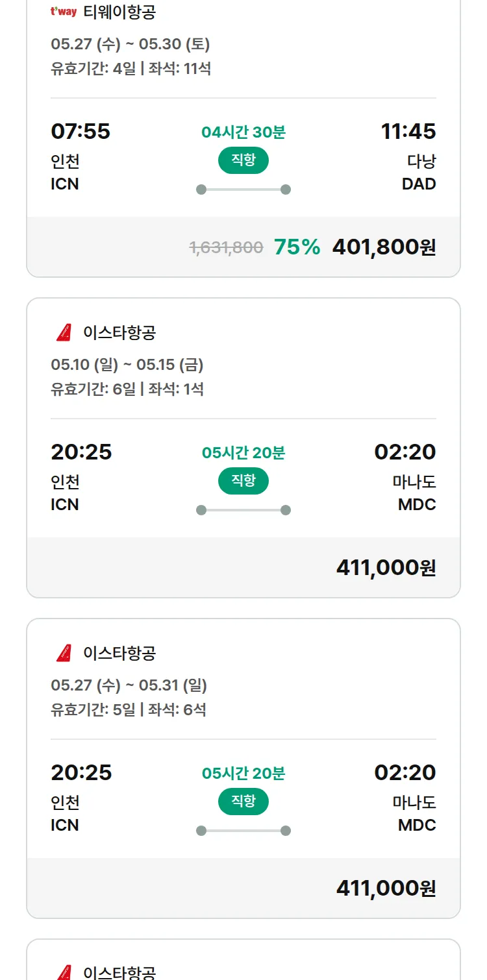Viewport: 487px width, 980px height.
Task: Click the Eastar logo on the 05.27 ~ 05.31 card
Action: click(x=64, y=653)
